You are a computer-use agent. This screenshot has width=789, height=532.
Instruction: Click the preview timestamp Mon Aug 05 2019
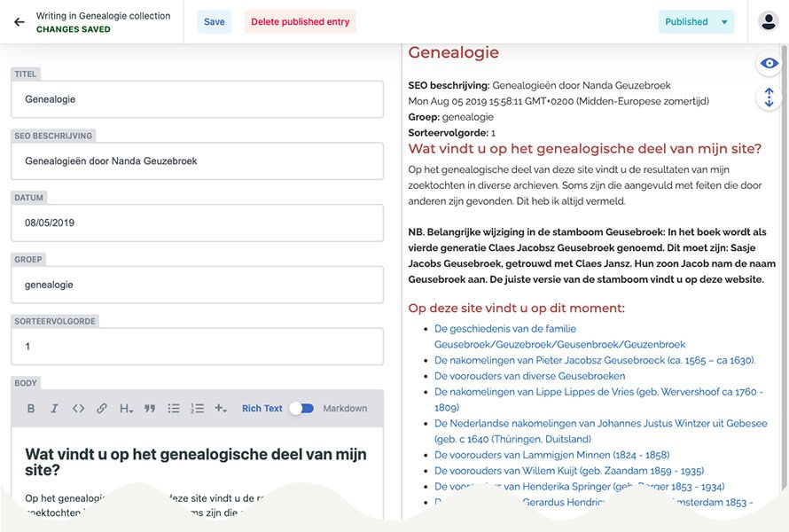559,101
